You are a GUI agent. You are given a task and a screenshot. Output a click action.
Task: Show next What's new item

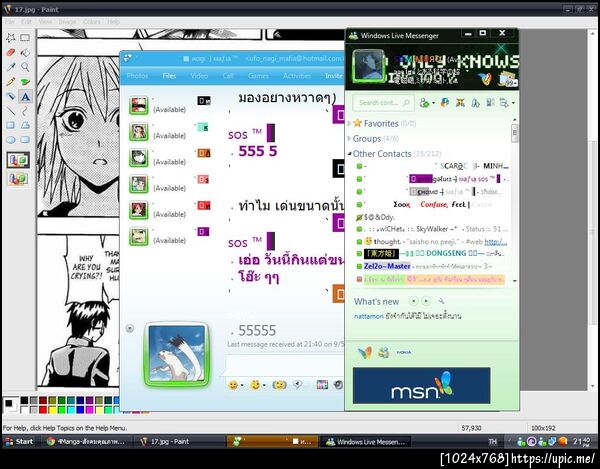pyautogui.click(x=426, y=301)
